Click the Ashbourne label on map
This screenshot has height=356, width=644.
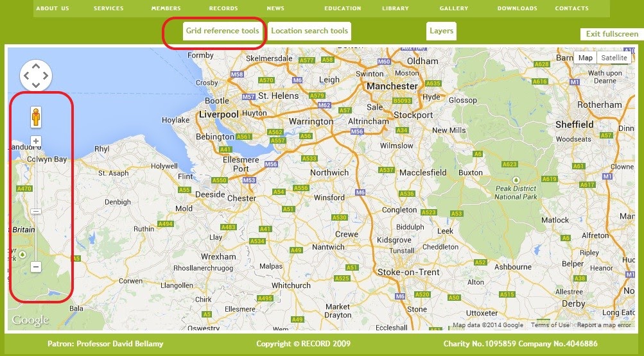tap(513, 267)
